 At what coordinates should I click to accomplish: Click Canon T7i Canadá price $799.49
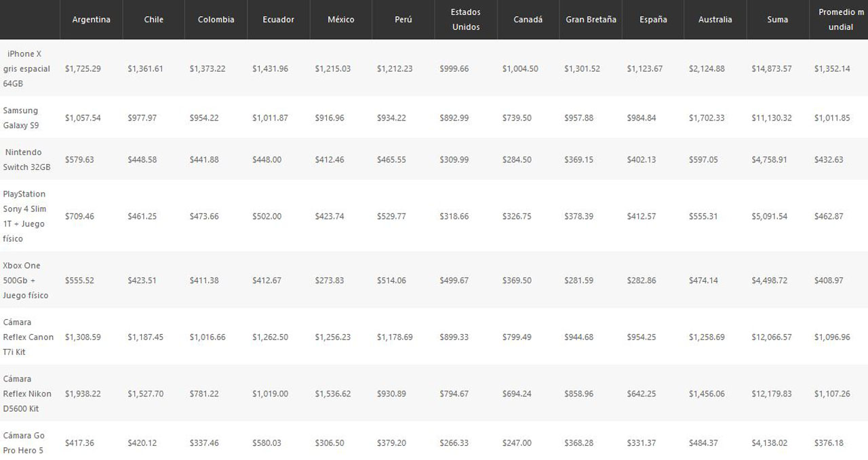[517, 337]
